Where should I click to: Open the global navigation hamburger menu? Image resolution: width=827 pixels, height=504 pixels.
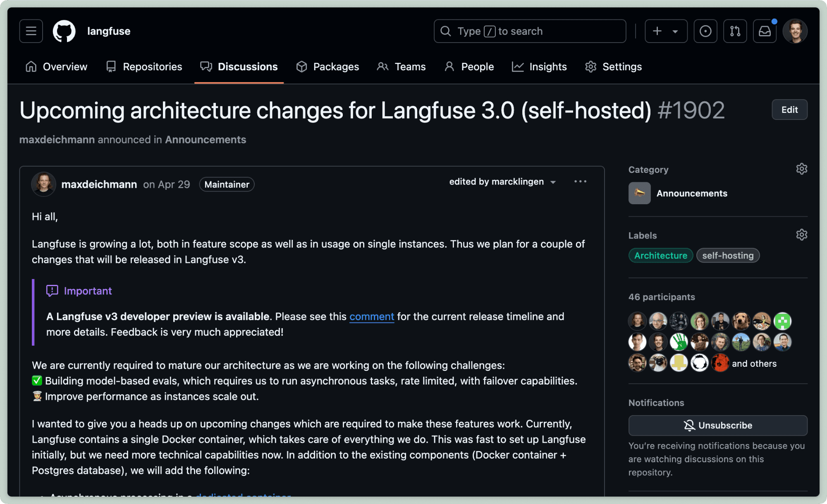tap(31, 31)
